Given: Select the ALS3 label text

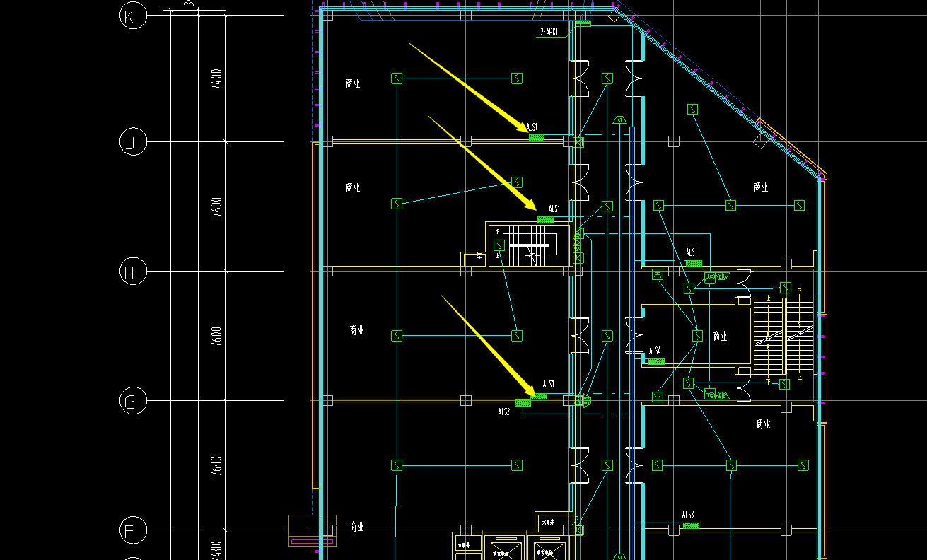Looking at the screenshot, I should point(688,515).
